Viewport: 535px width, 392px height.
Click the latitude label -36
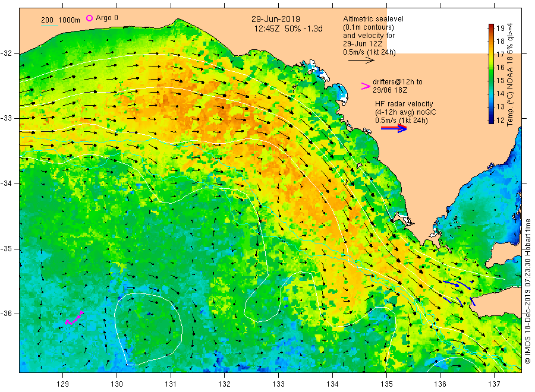[x=7, y=314]
